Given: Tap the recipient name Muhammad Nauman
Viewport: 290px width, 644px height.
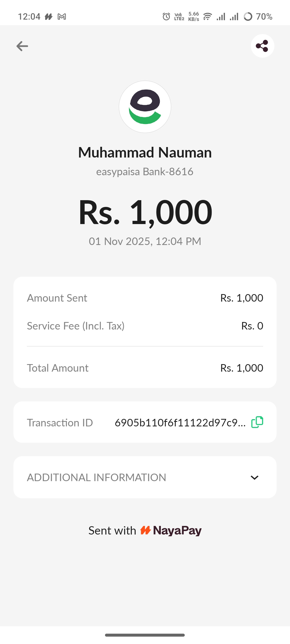Looking at the screenshot, I should pos(145,152).
